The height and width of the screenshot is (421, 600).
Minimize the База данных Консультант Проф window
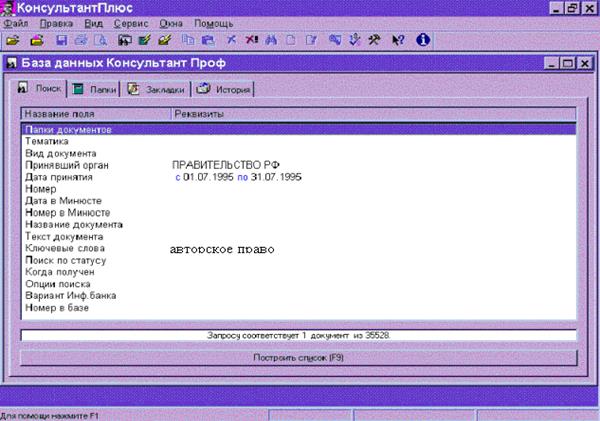(x=551, y=63)
